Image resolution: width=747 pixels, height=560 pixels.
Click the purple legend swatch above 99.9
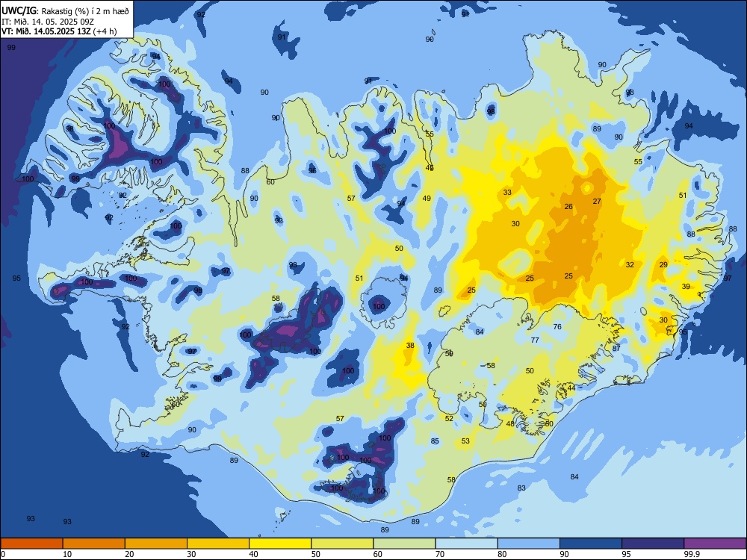(715, 544)
